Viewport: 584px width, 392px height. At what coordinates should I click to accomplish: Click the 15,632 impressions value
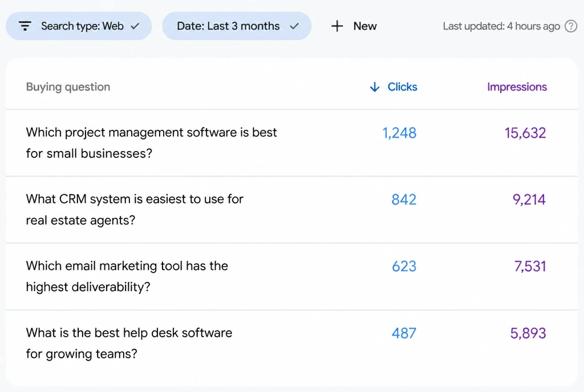525,133
